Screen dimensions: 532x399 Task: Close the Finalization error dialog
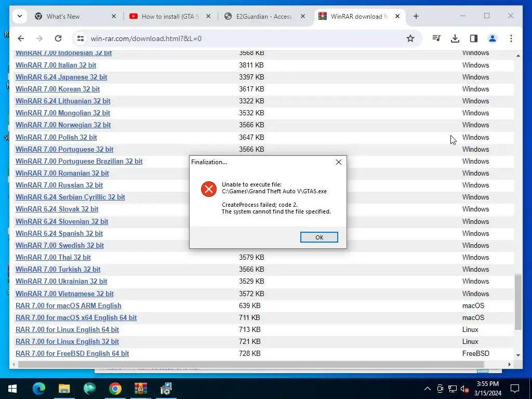point(339,162)
